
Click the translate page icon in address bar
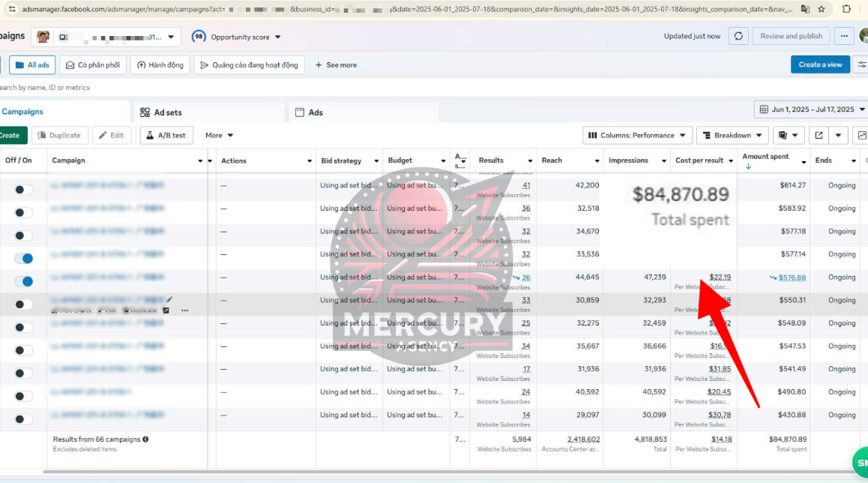pyautogui.click(x=805, y=9)
